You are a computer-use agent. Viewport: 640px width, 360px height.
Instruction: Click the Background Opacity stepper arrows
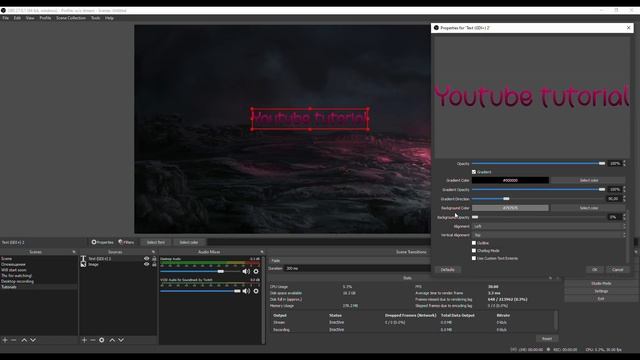[x=624, y=217]
